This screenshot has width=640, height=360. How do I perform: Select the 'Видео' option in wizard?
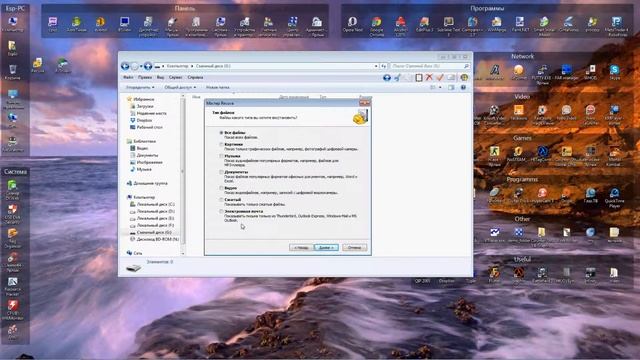[x=228, y=188]
